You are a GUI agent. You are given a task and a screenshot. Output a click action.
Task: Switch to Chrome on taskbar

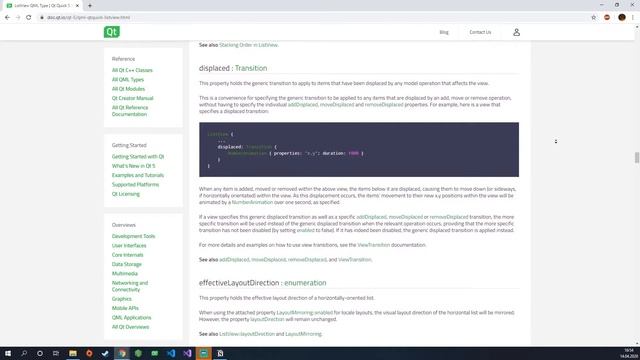tap(122, 353)
